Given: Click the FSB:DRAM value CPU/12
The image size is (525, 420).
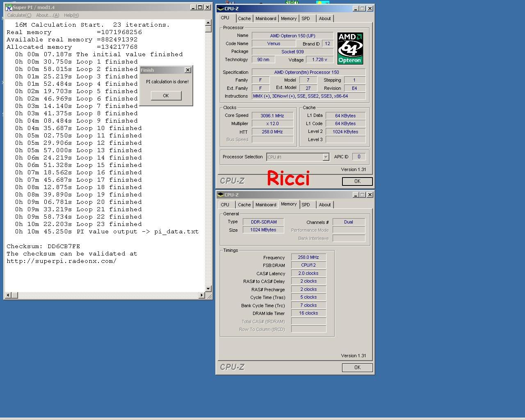Looking at the screenshot, I should 308,265.
